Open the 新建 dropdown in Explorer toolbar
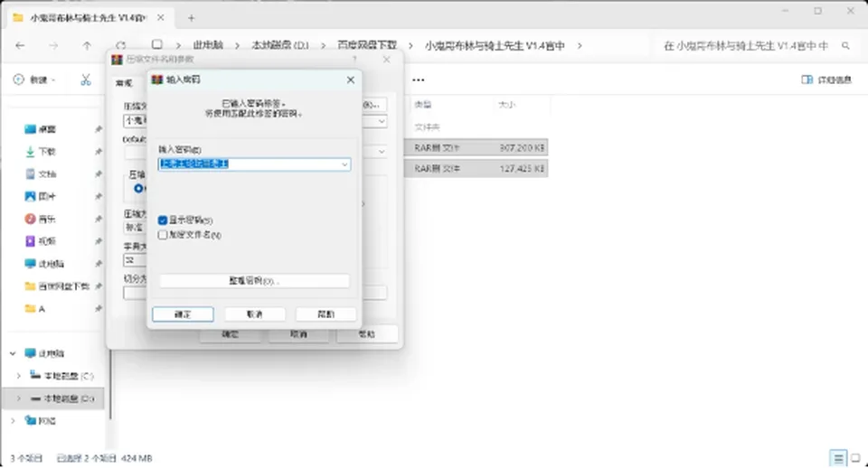Screen dimensions: 868x468 click(x=34, y=80)
